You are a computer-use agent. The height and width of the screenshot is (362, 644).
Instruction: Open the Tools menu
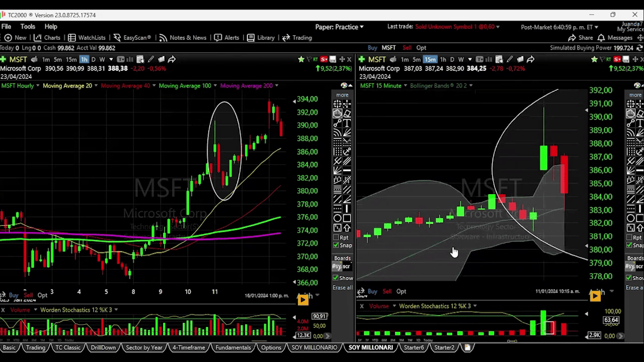[x=28, y=27]
